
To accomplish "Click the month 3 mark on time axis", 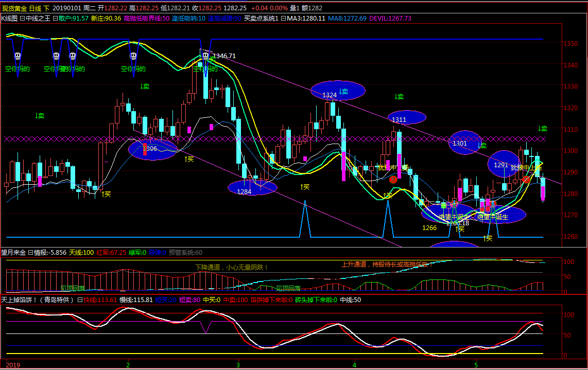I will click(x=237, y=364).
